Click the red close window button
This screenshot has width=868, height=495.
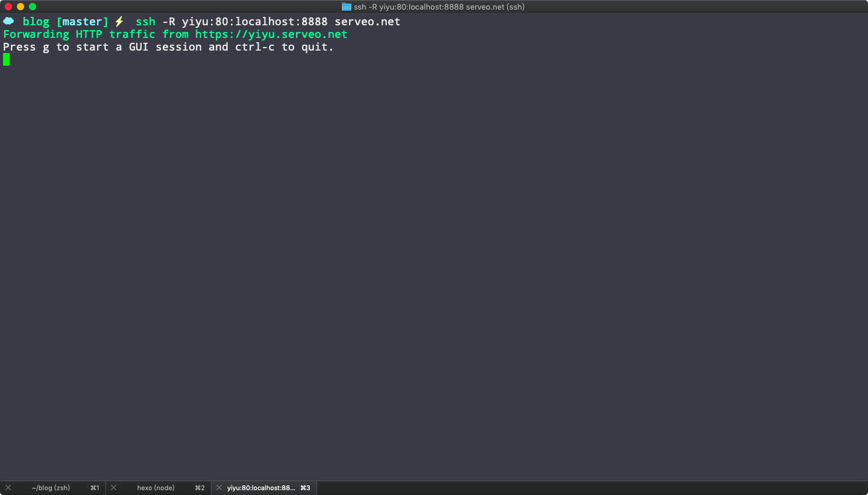click(8, 7)
